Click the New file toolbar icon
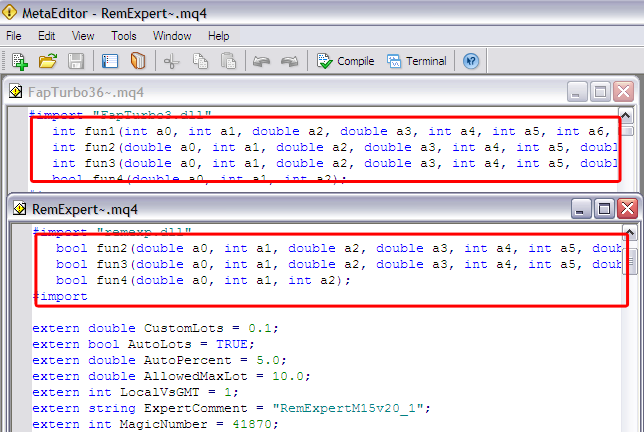The width and height of the screenshot is (644, 432). [x=20, y=62]
